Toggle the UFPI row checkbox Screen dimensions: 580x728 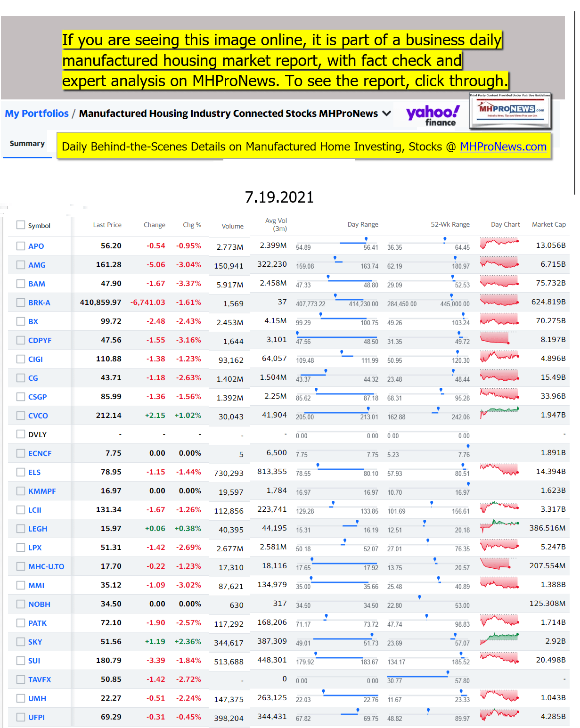(21, 717)
